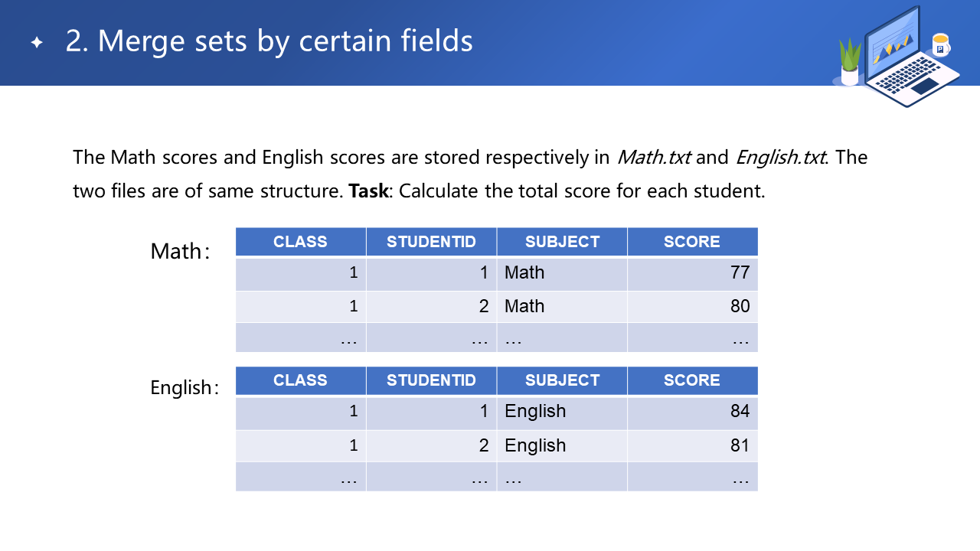
Task: Select SUBJECT header in the English table
Action: (562, 380)
